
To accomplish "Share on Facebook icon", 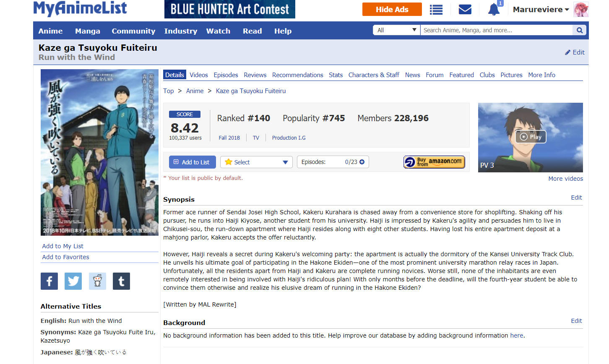I will [49, 281].
